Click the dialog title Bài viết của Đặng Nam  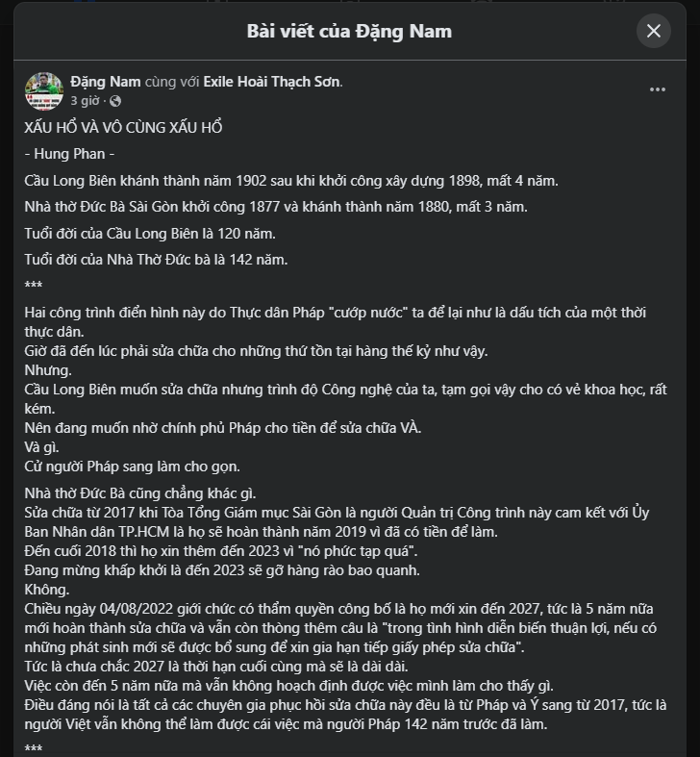[349, 32]
